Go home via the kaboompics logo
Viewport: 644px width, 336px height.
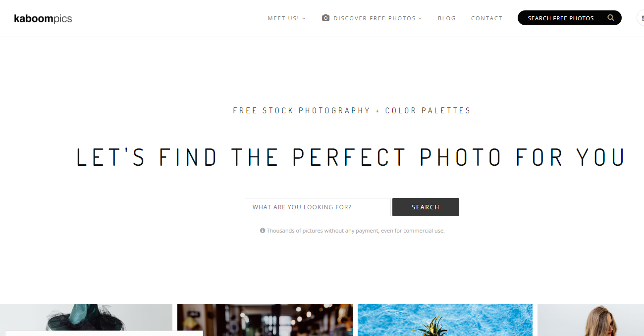(43, 19)
